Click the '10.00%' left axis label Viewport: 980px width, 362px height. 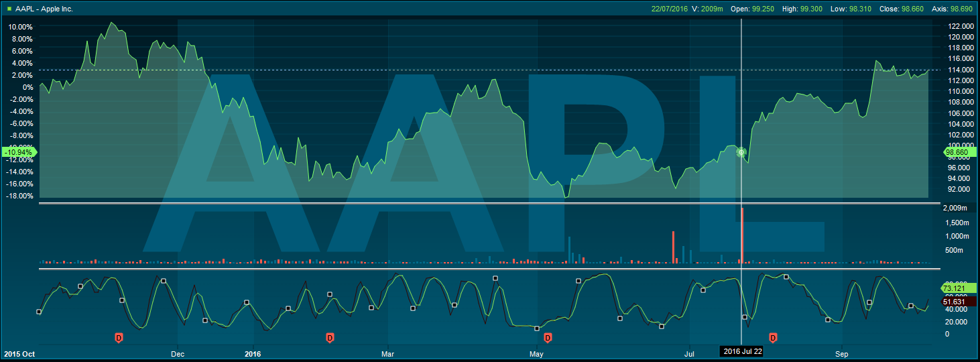point(20,27)
